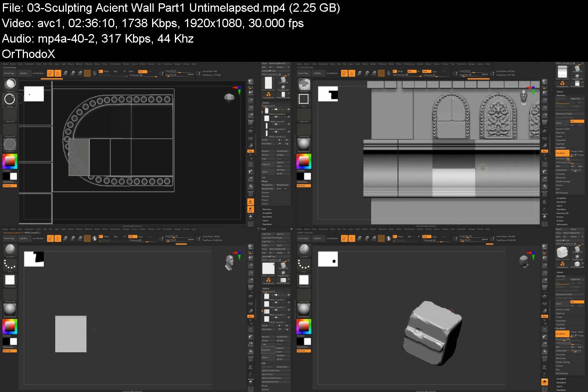Expand Geometry HD in the carved-wall frame
Image resolution: width=588 pixels, height=392 pixels.
[562, 213]
